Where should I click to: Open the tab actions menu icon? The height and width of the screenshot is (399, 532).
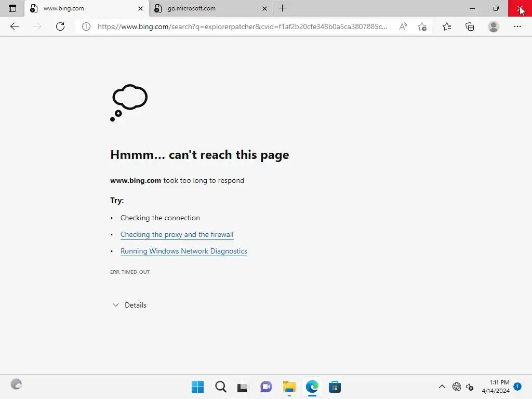[12, 8]
